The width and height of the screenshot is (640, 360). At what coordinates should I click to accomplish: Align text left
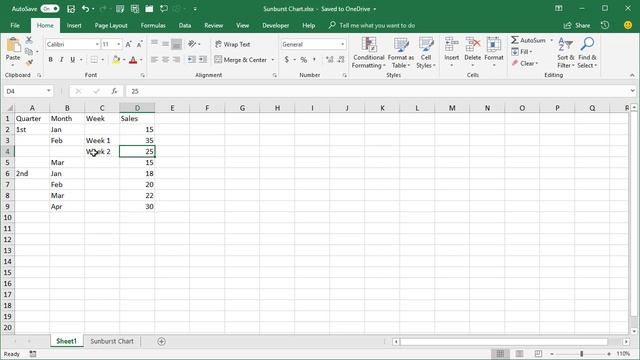[x=154, y=60]
